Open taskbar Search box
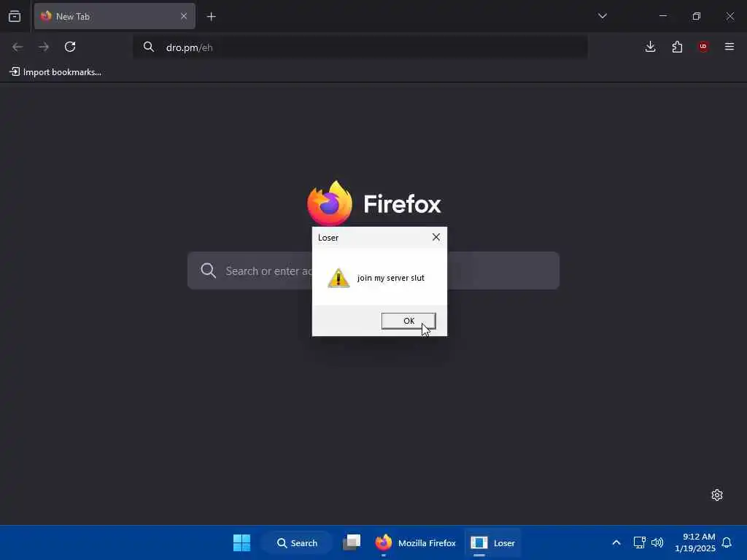747x560 pixels. (297, 542)
